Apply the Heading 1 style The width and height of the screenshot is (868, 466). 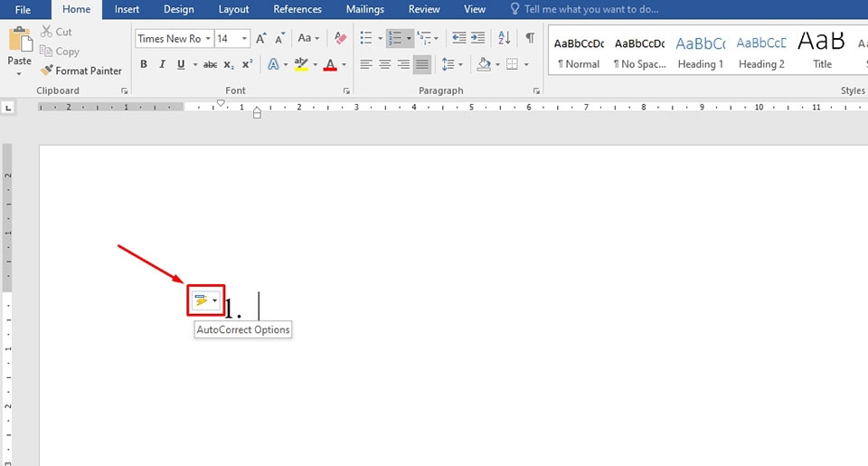pyautogui.click(x=700, y=52)
